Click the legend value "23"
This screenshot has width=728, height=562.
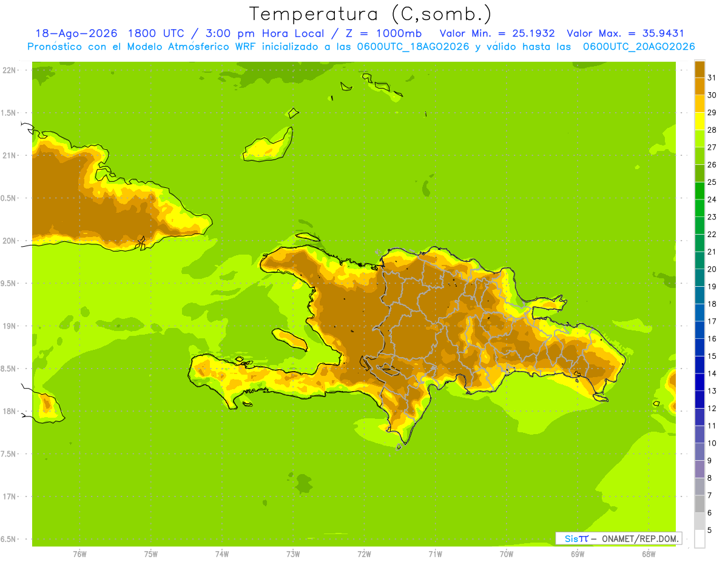point(712,217)
